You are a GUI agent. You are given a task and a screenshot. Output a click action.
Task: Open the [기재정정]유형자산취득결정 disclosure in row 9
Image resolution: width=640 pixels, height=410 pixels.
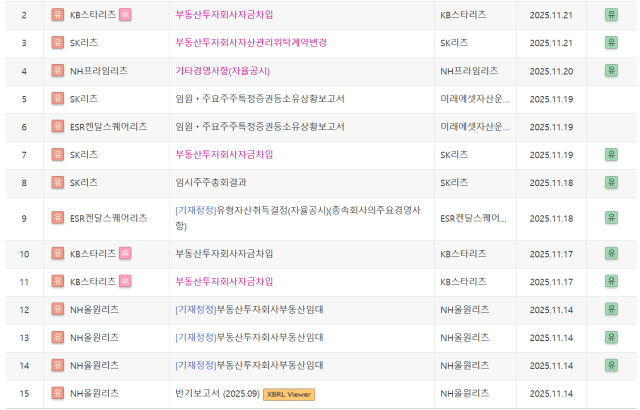click(x=298, y=218)
